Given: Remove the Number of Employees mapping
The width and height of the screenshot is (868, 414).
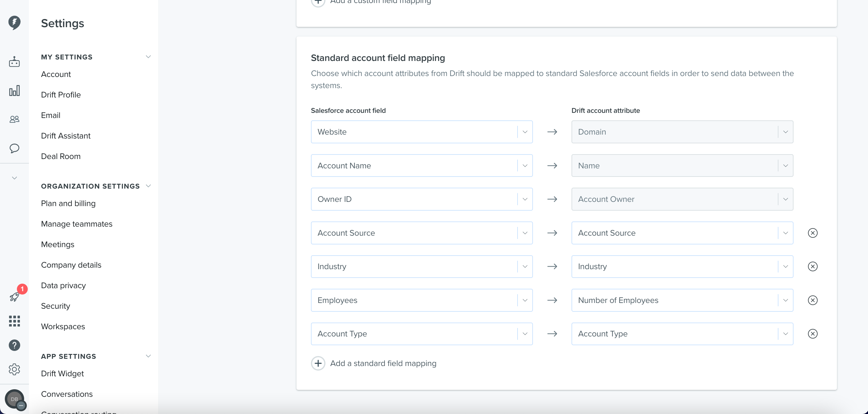Looking at the screenshot, I should coord(813,300).
